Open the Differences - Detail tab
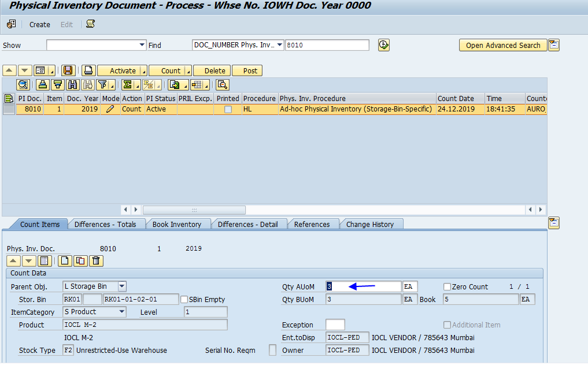Screen dimensions: 588x365 pyautogui.click(x=248, y=225)
